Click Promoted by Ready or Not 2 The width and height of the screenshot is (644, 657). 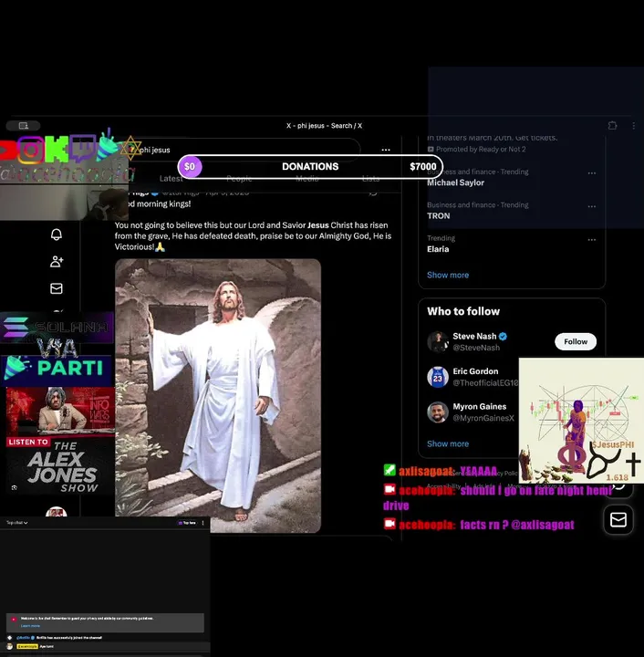476,149
